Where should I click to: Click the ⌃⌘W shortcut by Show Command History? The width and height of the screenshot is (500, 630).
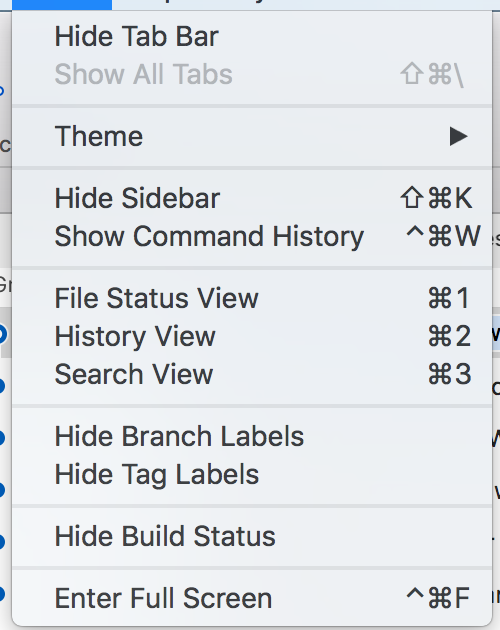click(443, 236)
